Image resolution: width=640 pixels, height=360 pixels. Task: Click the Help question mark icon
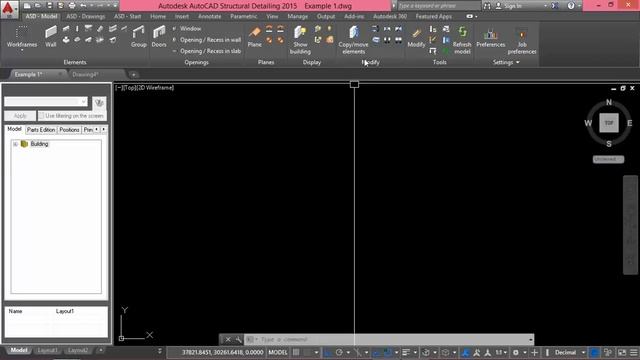tap(571, 6)
